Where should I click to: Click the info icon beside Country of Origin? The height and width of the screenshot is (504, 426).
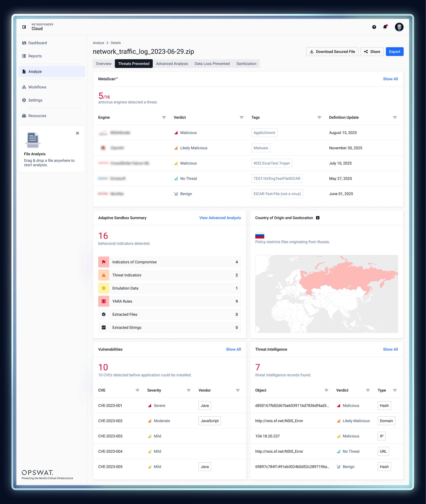tap(318, 218)
